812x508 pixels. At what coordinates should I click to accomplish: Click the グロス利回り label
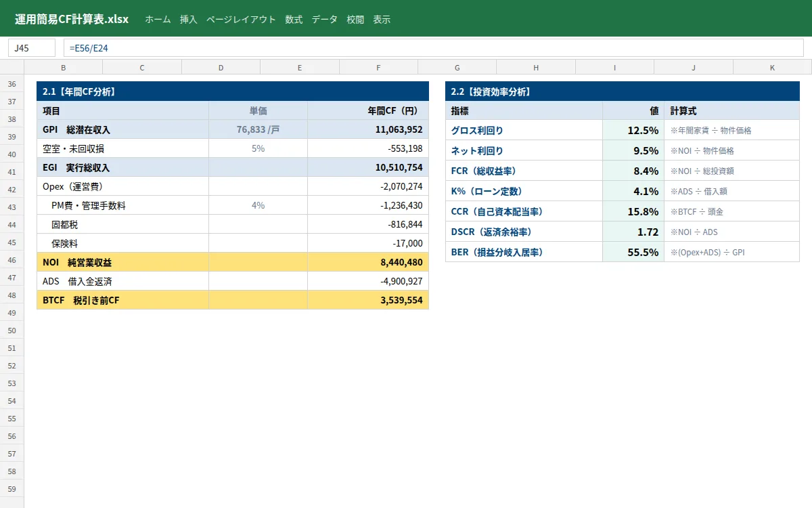[x=524, y=130]
